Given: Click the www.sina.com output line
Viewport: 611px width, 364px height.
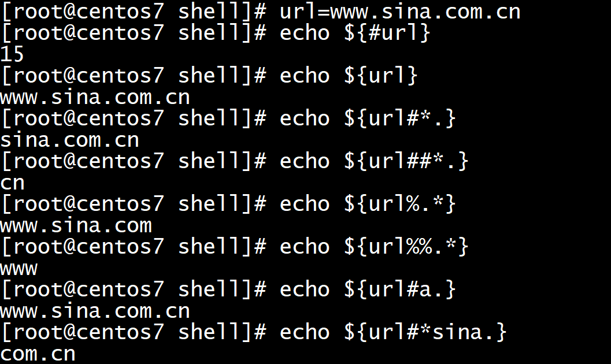Looking at the screenshot, I should (76, 225).
